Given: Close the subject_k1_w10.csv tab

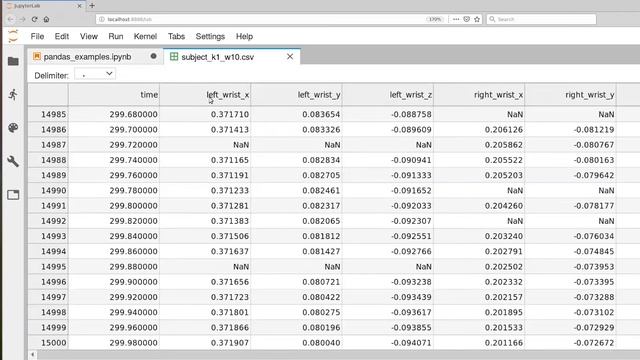Looking at the screenshot, I should (290, 57).
